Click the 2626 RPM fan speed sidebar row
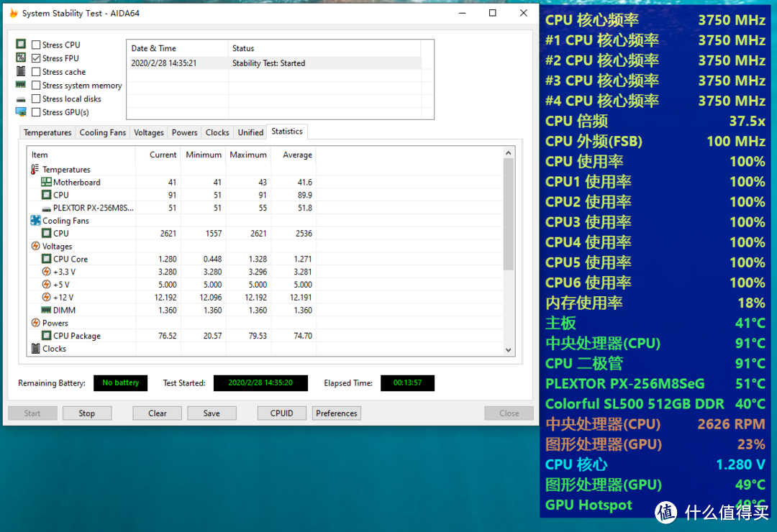This screenshot has width=777, height=532. [x=655, y=424]
